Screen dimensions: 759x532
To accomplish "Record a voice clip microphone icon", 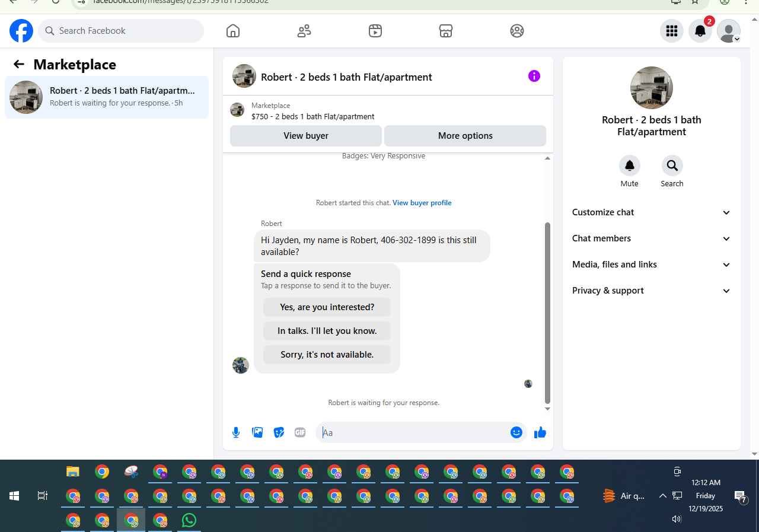I will (x=236, y=432).
